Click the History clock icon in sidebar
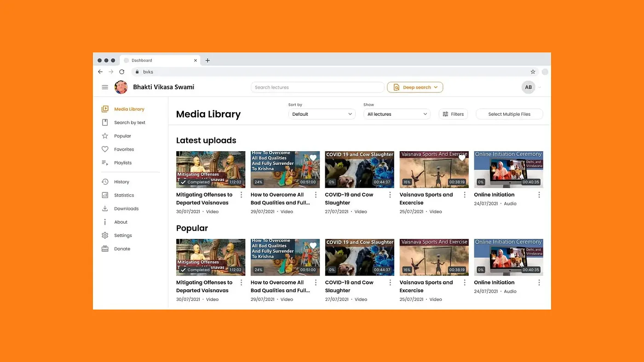The image size is (644, 362). coord(105,182)
